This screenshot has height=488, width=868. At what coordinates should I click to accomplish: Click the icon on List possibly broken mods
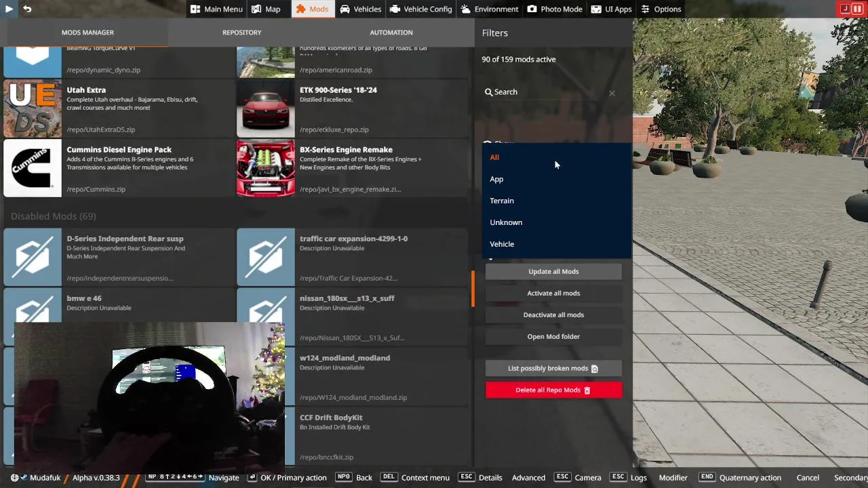(x=595, y=369)
